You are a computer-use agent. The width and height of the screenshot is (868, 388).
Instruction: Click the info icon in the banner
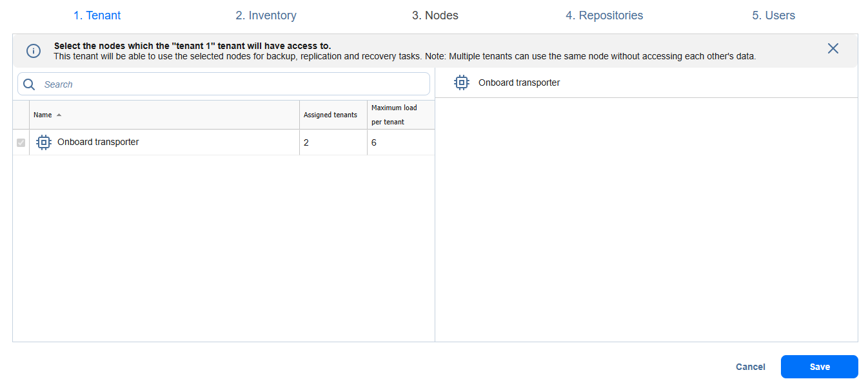pyautogui.click(x=34, y=51)
